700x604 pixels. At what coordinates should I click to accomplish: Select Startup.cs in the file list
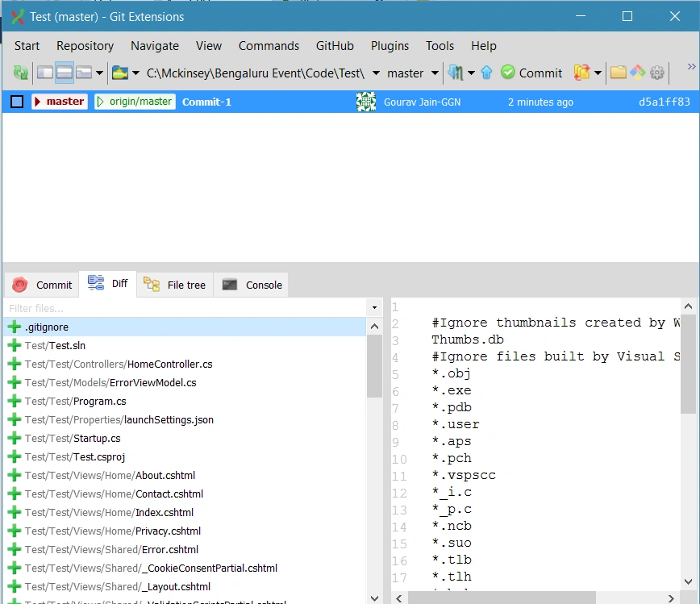pyautogui.click(x=185, y=438)
